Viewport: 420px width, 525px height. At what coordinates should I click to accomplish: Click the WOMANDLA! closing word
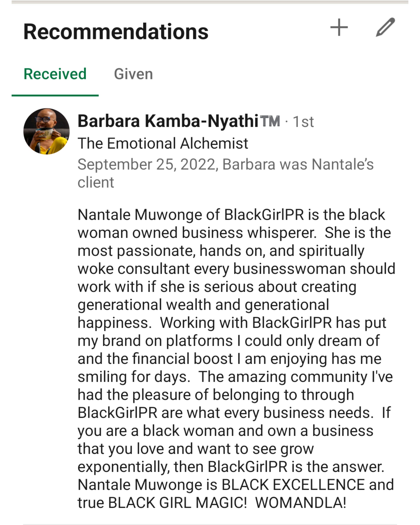pos(300,503)
